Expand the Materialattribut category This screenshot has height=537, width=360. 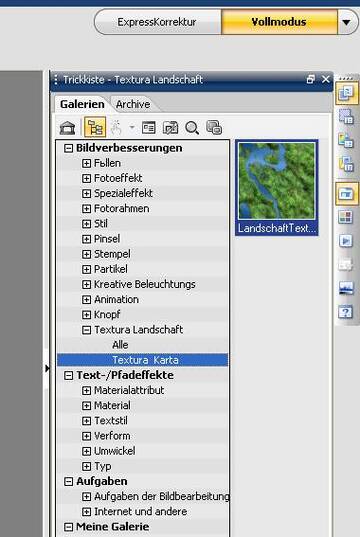pyautogui.click(x=86, y=391)
